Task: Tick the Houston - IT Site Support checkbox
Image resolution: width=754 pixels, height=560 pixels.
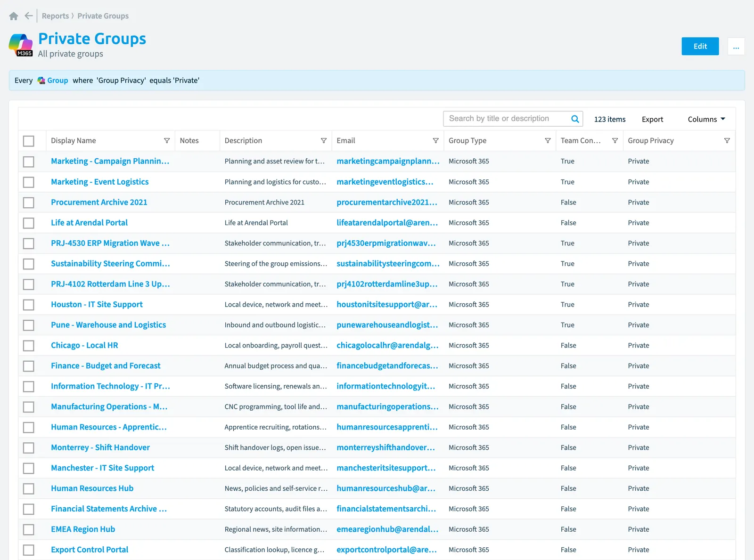Action: coord(29,305)
